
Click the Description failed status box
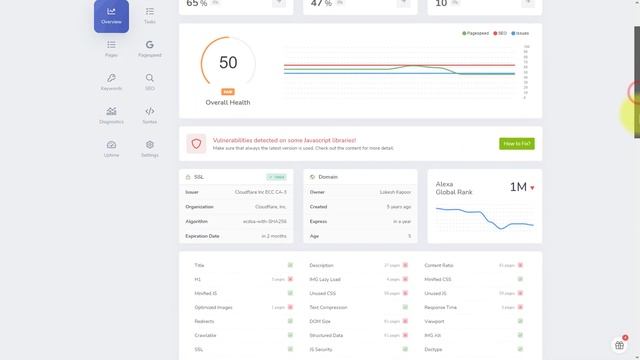point(405,265)
